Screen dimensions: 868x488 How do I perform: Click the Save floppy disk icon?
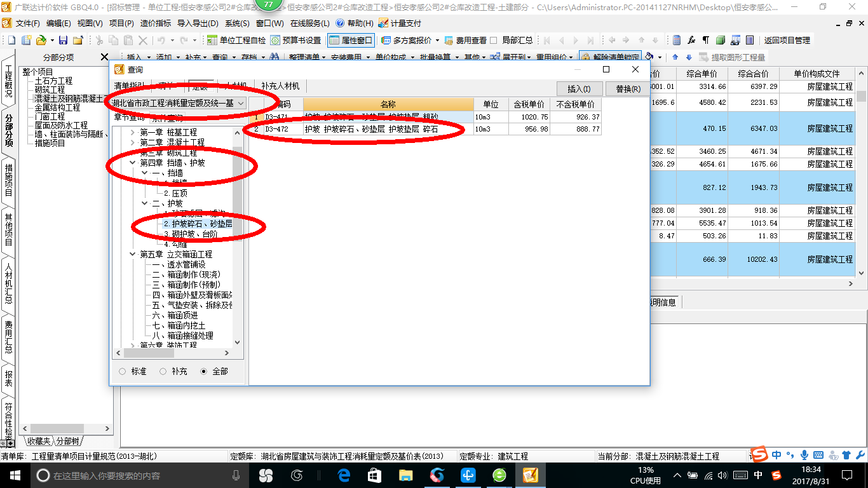64,40
